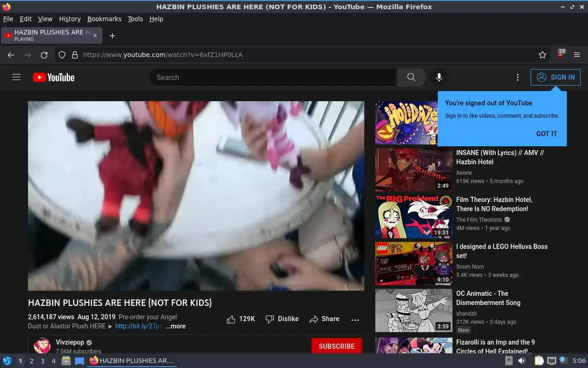588x368 pixels.
Task: Click Film Theory thumbnail showing 19:31
Action: pyautogui.click(x=414, y=217)
